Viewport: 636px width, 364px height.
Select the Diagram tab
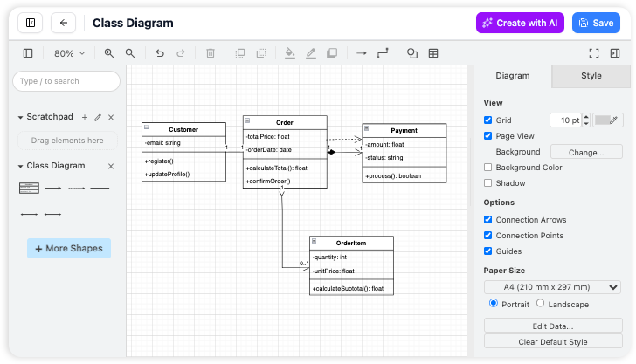(513, 76)
